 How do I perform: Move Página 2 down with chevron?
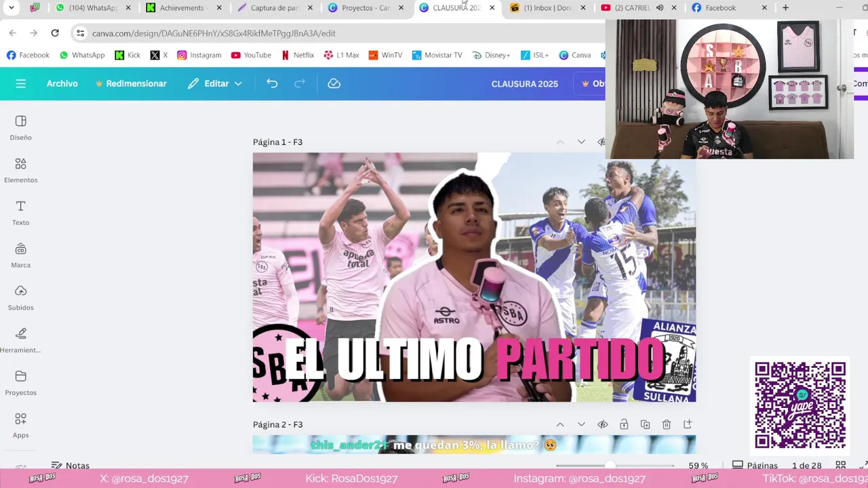[581, 424]
